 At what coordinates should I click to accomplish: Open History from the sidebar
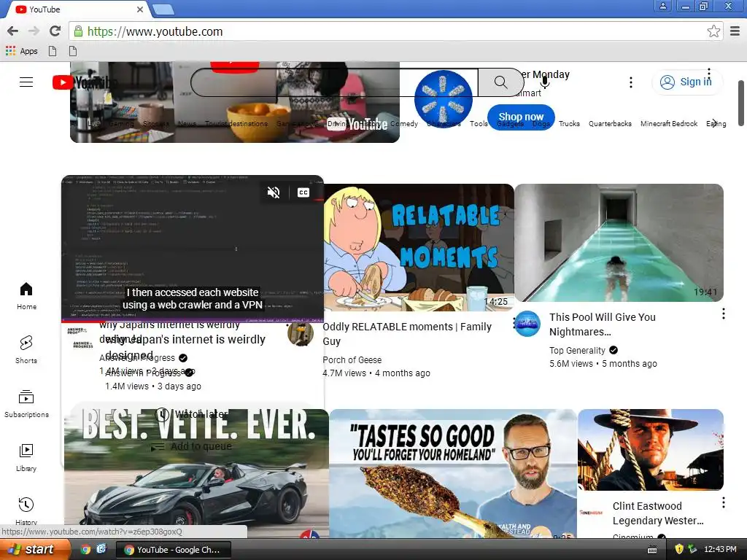26,511
